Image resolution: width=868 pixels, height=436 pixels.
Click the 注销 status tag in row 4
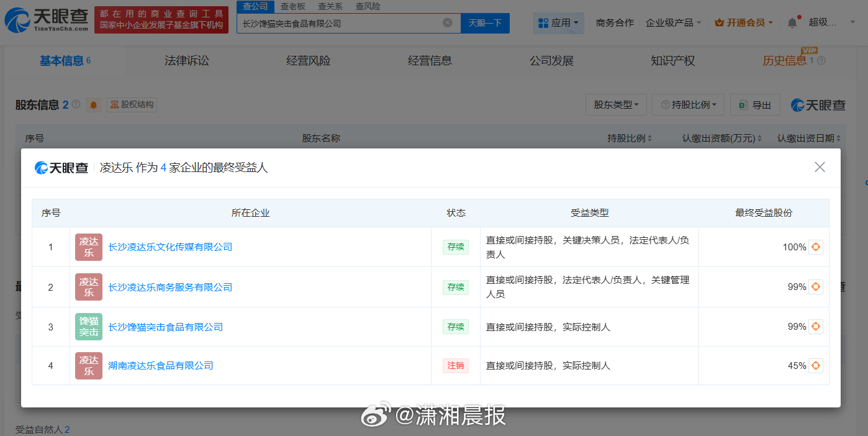point(456,366)
